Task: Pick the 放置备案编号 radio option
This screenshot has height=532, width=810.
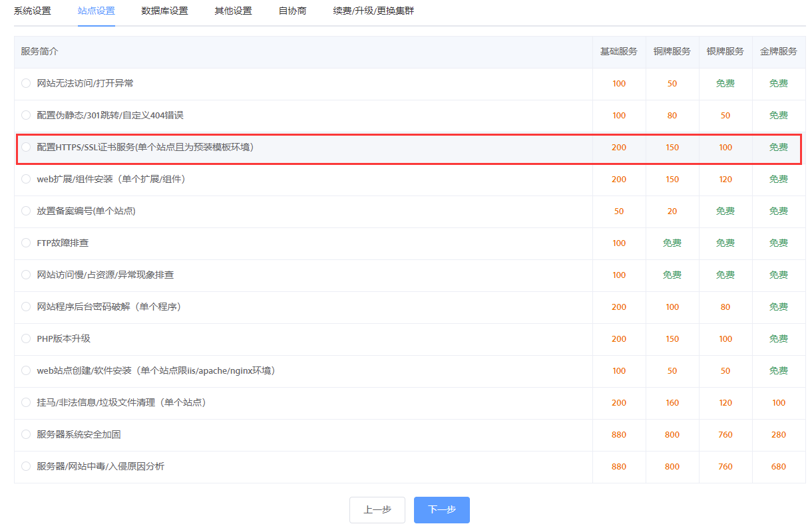Action: click(26, 211)
